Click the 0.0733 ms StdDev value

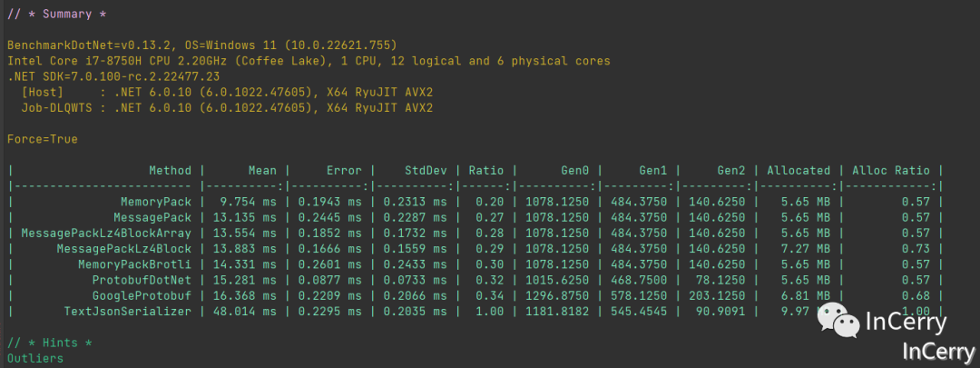click(x=415, y=281)
